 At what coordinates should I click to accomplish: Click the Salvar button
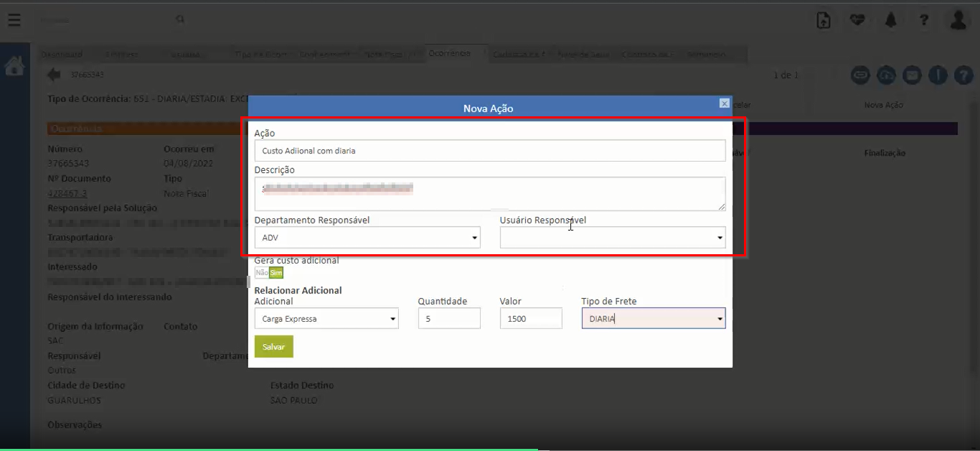[273, 347]
